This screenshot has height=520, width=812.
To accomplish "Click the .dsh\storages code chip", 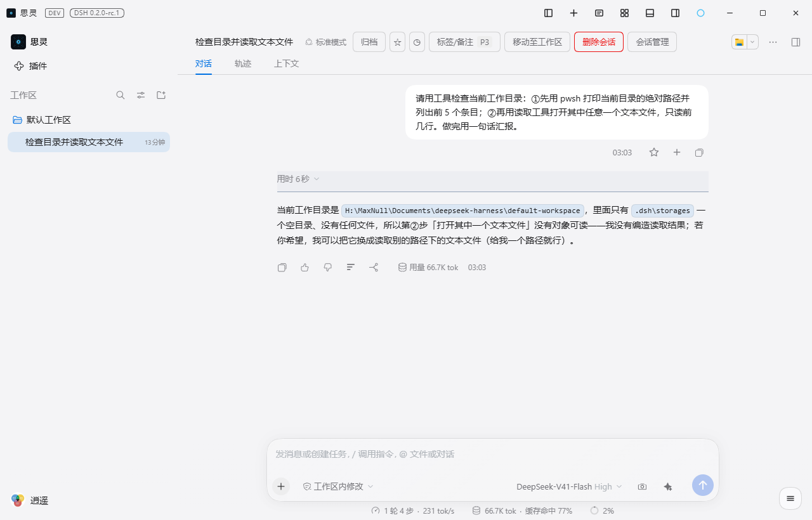I will (x=662, y=211).
